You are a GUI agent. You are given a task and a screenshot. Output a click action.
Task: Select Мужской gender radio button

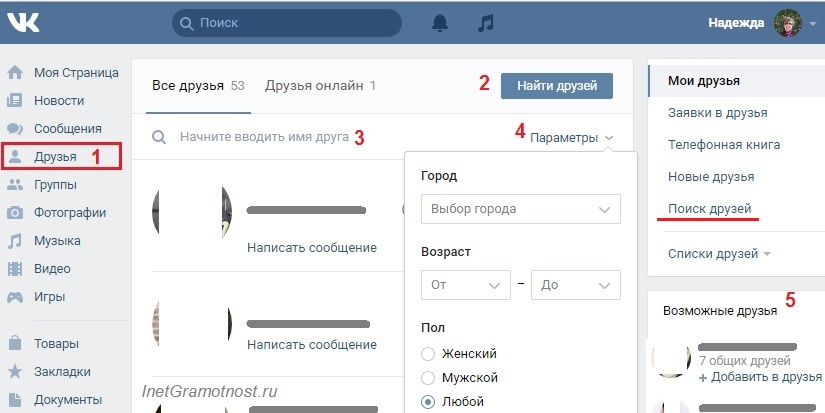428,378
